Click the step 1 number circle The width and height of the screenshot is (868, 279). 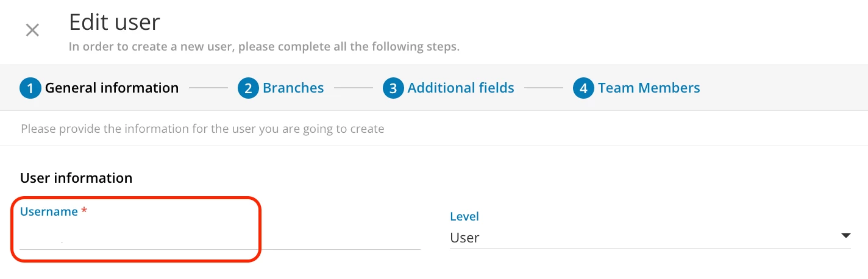[29, 88]
